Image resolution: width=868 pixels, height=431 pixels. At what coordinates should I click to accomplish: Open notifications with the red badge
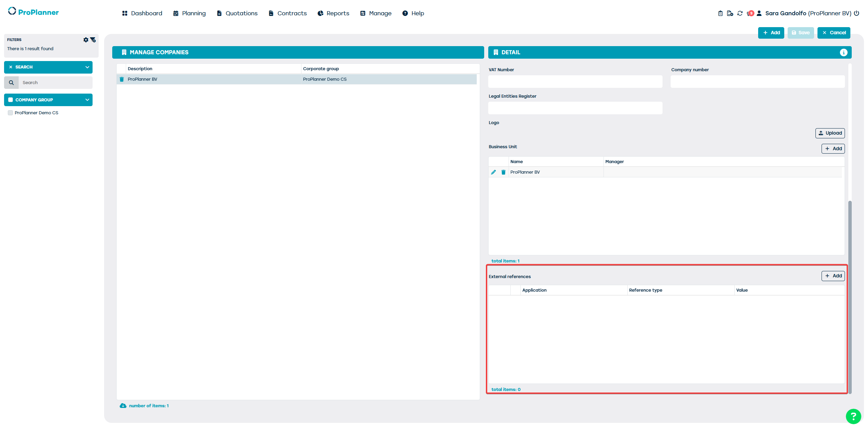(x=750, y=13)
